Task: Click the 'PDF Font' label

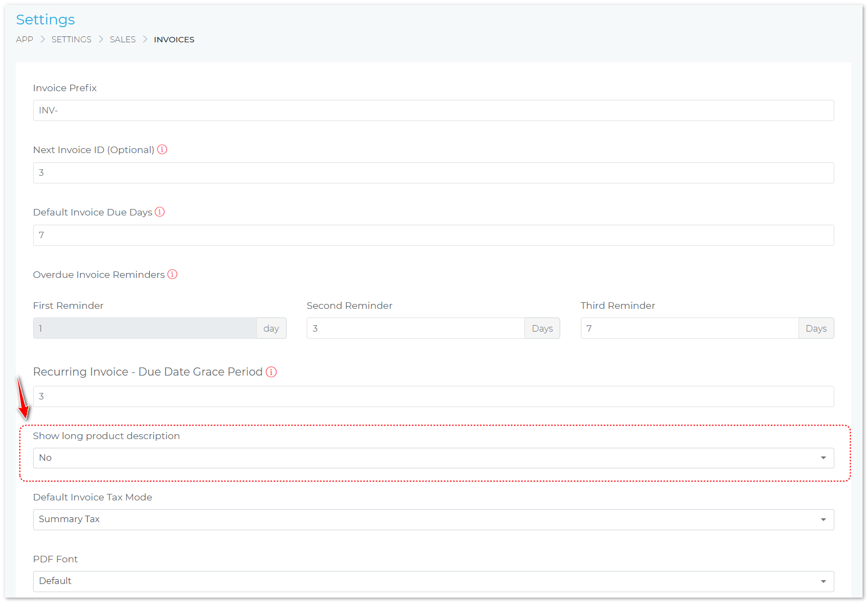Action: (x=55, y=559)
